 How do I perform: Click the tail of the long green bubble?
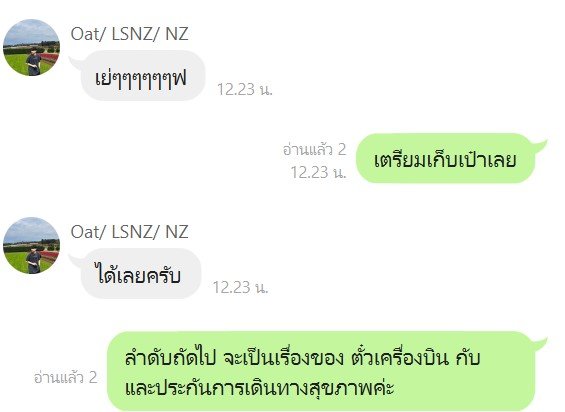[x=539, y=343]
